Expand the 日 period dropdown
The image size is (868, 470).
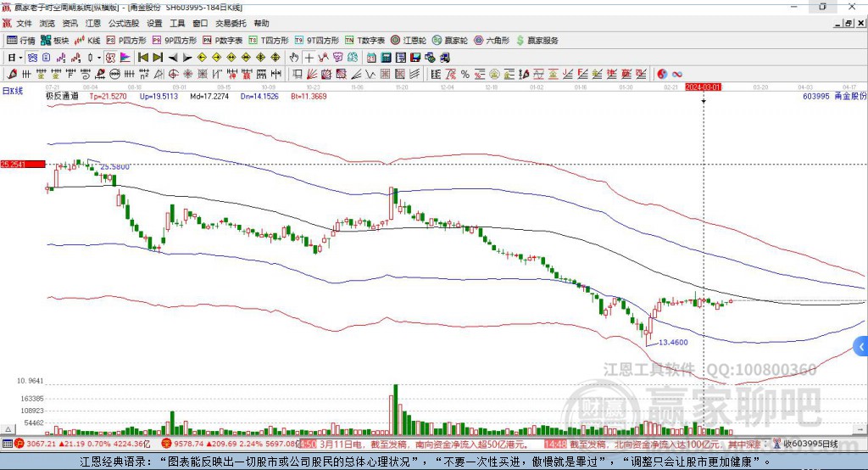(x=20, y=57)
